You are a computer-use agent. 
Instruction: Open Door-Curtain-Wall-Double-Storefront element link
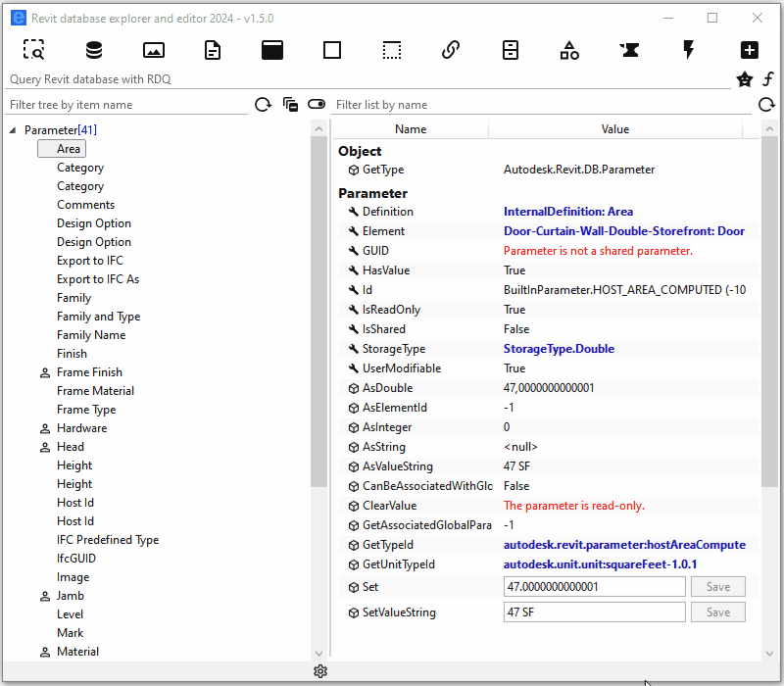[x=624, y=231]
